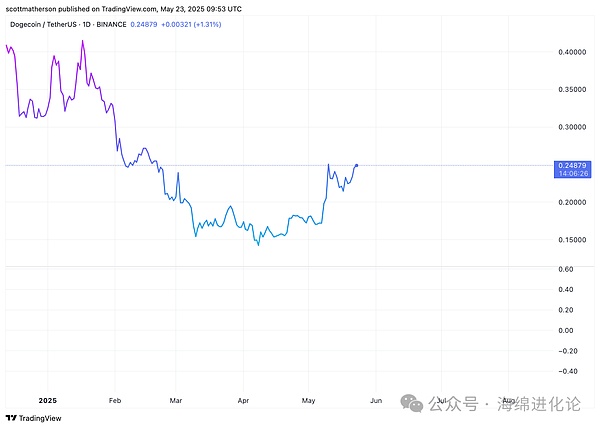600x428 pixels.
Task: Click the latest price dot on the line
Action: 357,164
